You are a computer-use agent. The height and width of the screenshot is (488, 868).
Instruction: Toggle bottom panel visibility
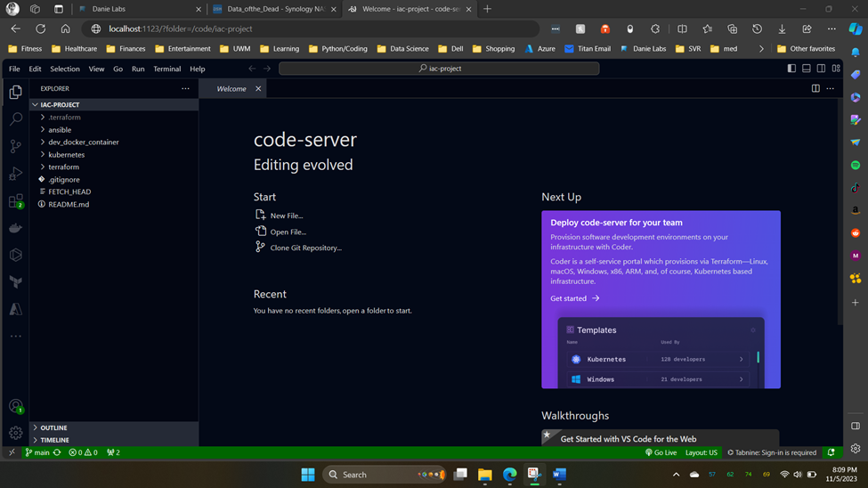point(807,69)
